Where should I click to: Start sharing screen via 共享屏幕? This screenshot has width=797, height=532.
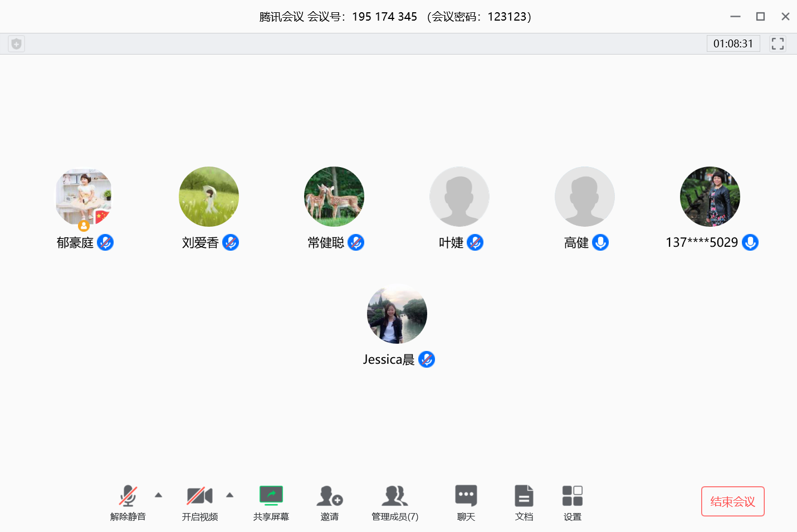pyautogui.click(x=271, y=503)
